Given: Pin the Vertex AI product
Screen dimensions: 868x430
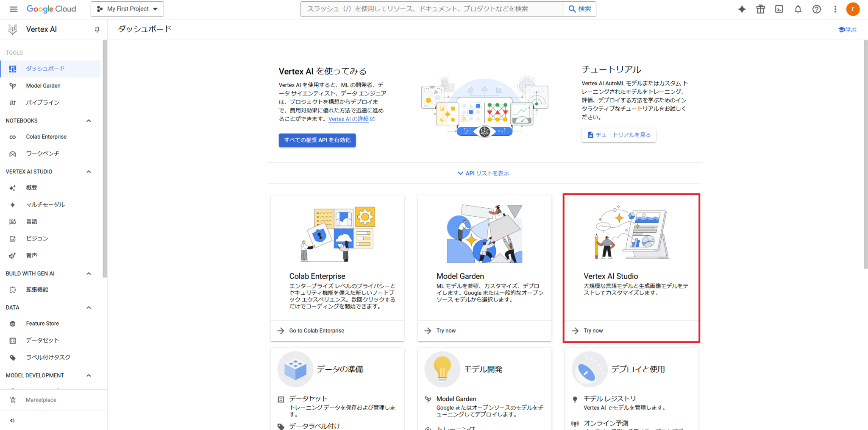Looking at the screenshot, I should [x=97, y=29].
